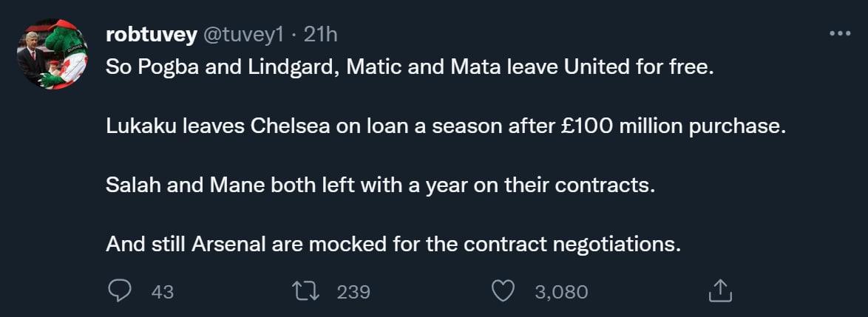The height and width of the screenshot is (317, 868).
Task: Click the 43 replies count
Action: (162, 292)
